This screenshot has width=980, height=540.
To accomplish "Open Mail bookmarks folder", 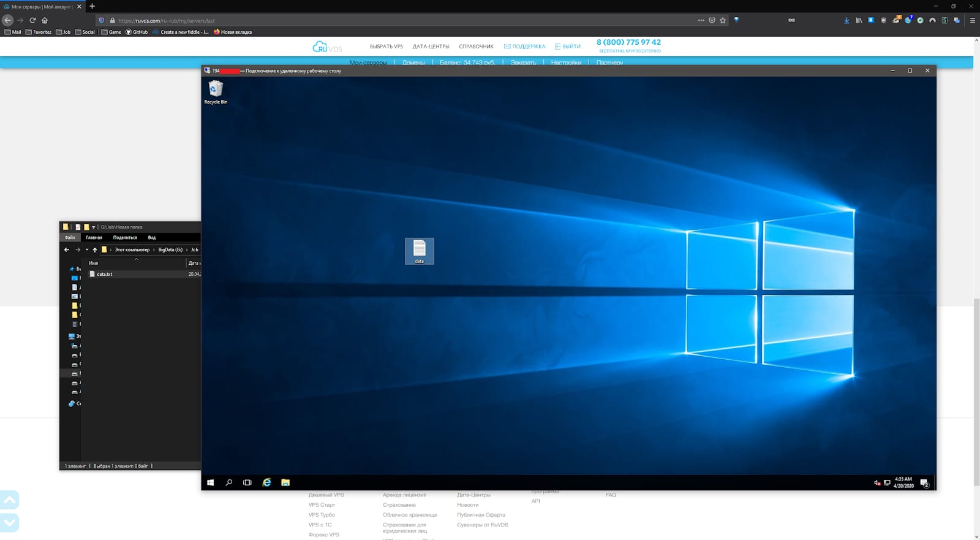I will pos(13,32).
